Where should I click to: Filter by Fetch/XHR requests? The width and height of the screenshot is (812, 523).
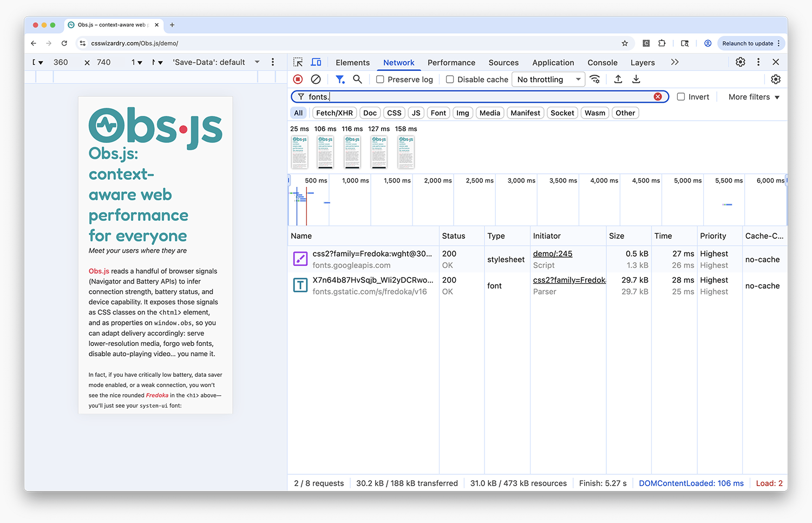point(335,113)
